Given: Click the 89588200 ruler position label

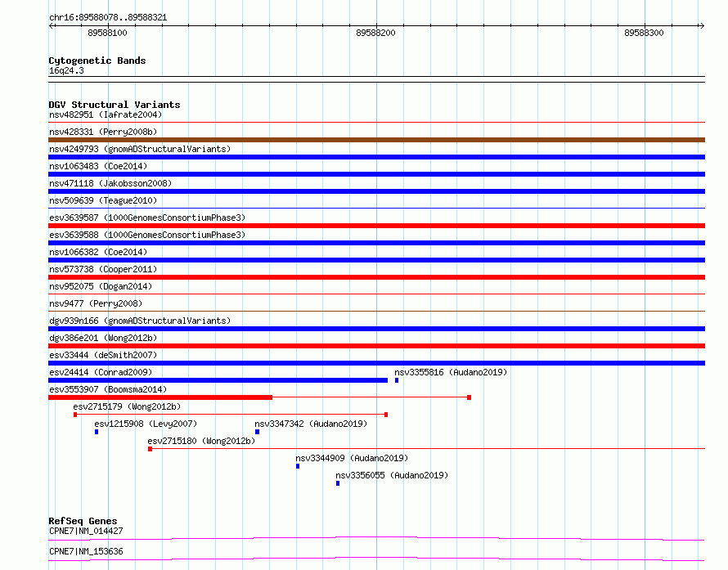Looking at the screenshot, I should [x=375, y=33].
